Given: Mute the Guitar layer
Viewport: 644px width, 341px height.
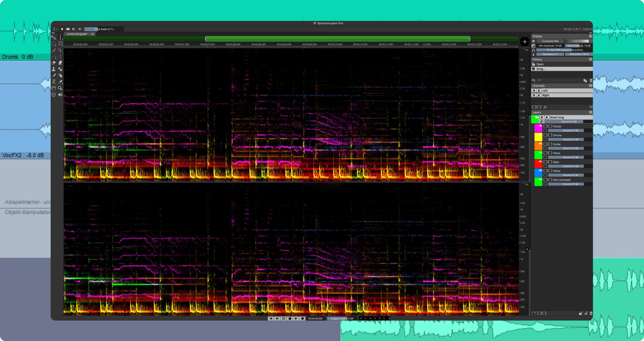Looking at the screenshot, I should pyautogui.click(x=545, y=144).
